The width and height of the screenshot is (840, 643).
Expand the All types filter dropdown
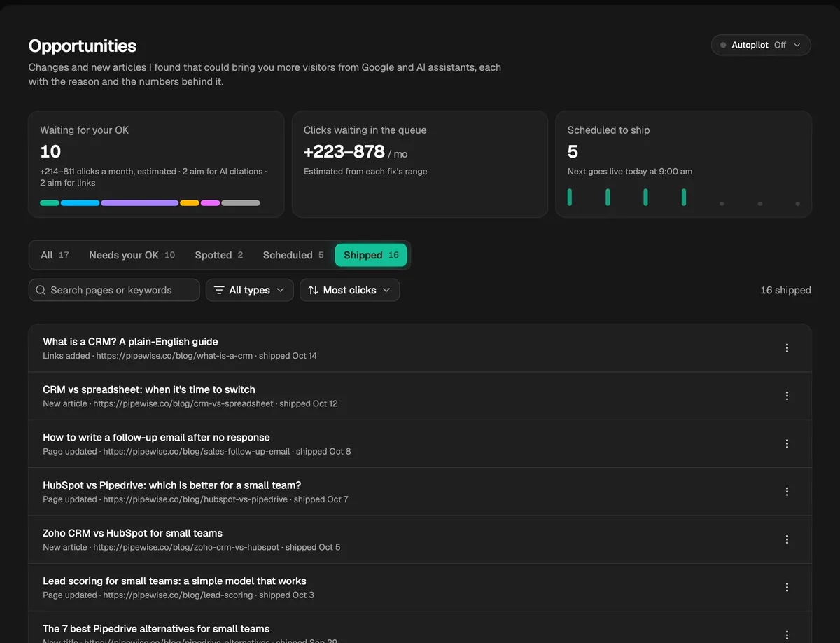(250, 290)
